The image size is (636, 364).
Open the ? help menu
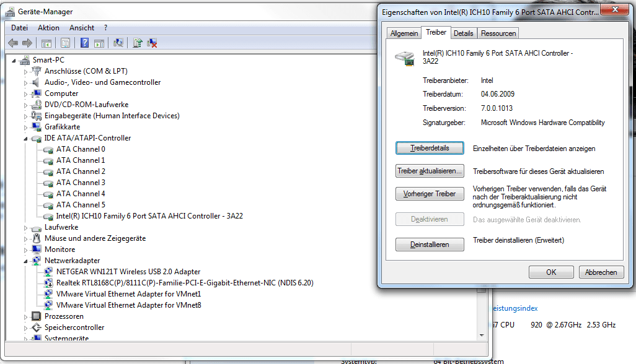(x=106, y=28)
